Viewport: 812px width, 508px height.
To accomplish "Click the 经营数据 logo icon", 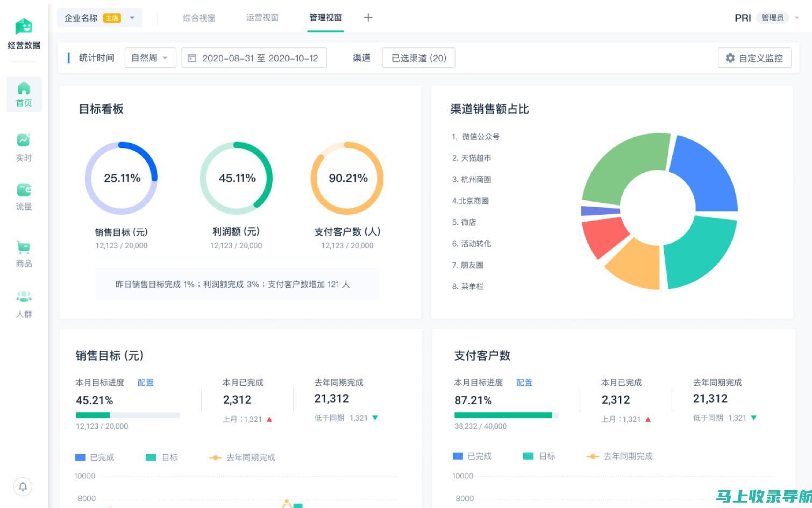I will click(24, 27).
